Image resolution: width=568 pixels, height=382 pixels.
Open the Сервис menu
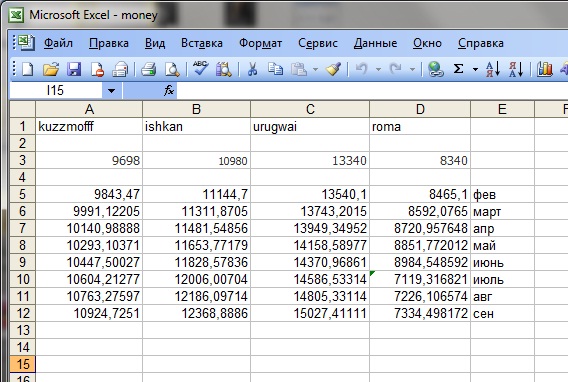click(318, 43)
